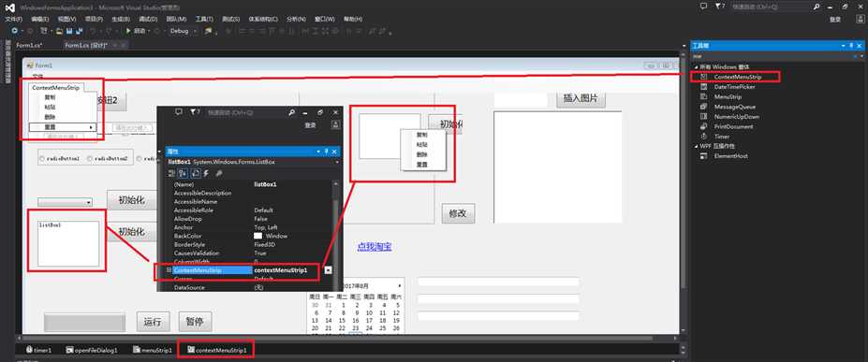Click the 暂停 button on the form
This screenshot has width=868, height=362.
pyautogui.click(x=195, y=322)
